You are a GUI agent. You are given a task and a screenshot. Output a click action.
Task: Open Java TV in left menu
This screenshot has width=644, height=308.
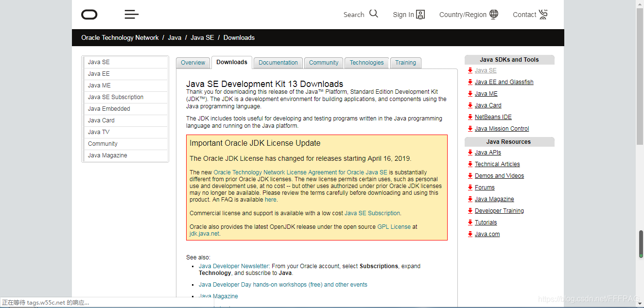pos(125,132)
